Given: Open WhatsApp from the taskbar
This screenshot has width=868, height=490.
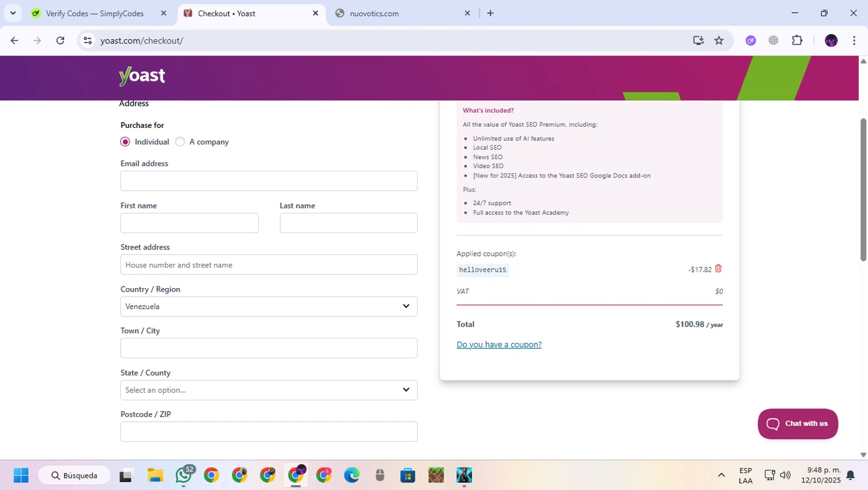Looking at the screenshot, I should coord(184,476).
